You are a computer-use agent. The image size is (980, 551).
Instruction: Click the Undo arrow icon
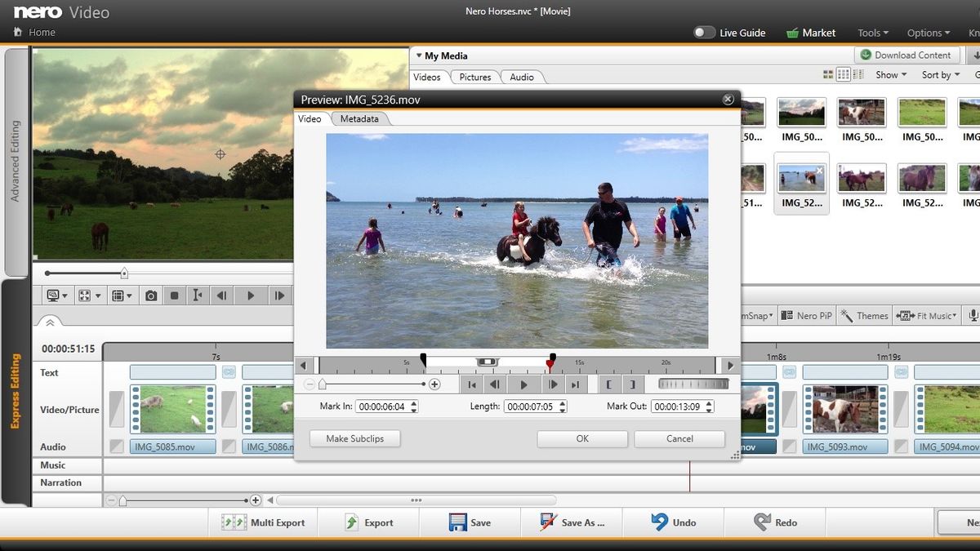tap(660, 522)
